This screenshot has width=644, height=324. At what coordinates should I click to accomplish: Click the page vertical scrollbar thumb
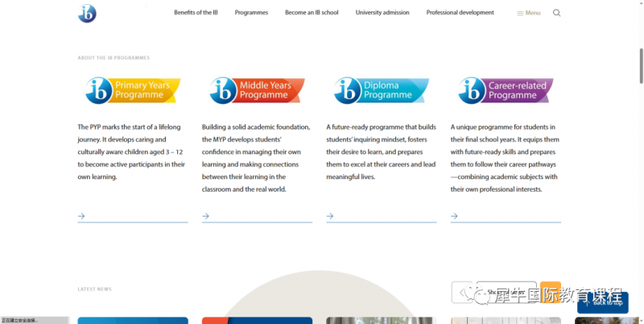tap(641, 66)
